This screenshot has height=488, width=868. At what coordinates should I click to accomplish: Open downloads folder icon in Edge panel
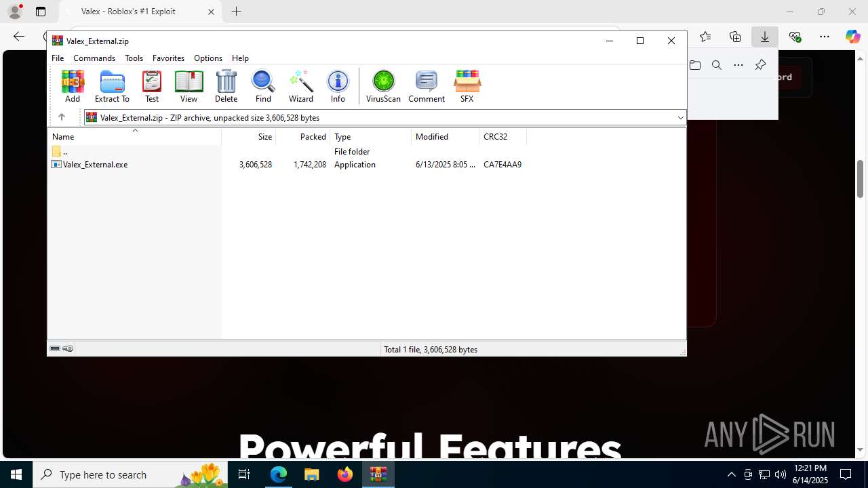coord(695,65)
